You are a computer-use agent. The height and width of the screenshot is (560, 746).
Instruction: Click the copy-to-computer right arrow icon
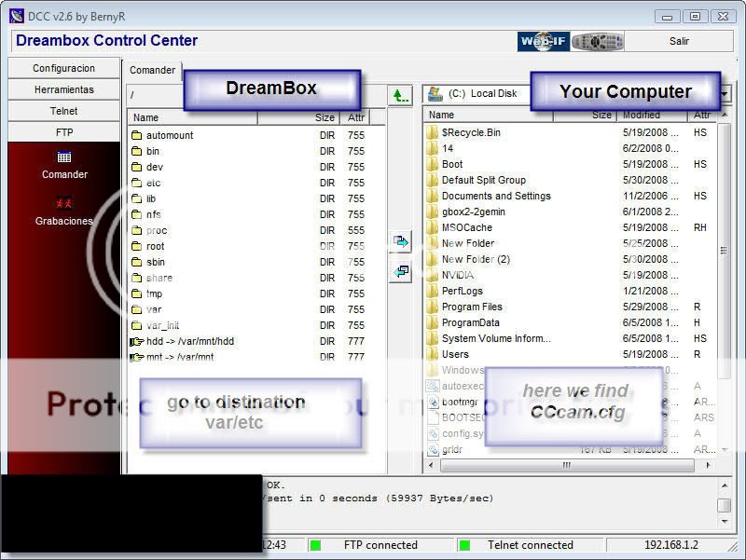pos(401,242)
